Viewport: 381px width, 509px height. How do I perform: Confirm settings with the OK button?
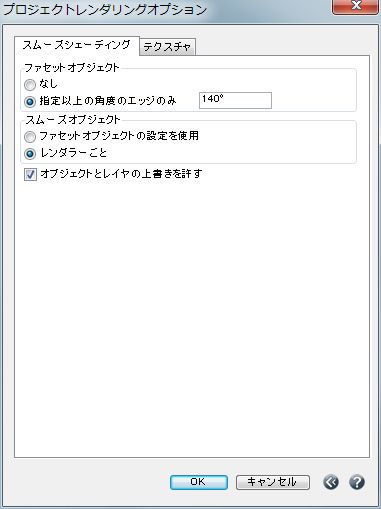tap(199, 482)
